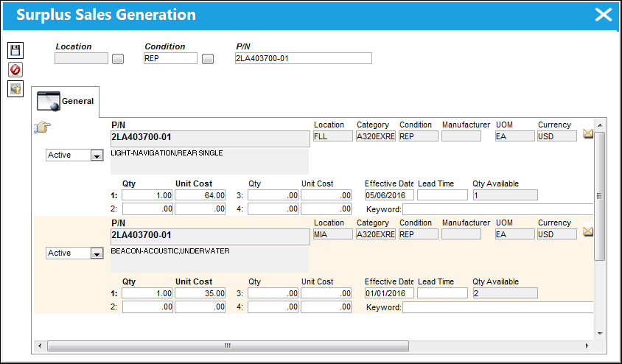Click the vertical scrollbar down arrow

tap(600, 334)
